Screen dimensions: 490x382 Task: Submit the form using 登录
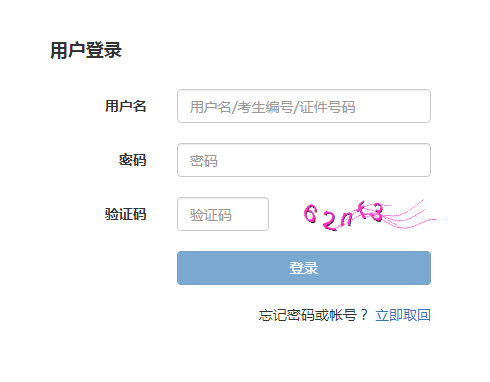pos(304,268)
